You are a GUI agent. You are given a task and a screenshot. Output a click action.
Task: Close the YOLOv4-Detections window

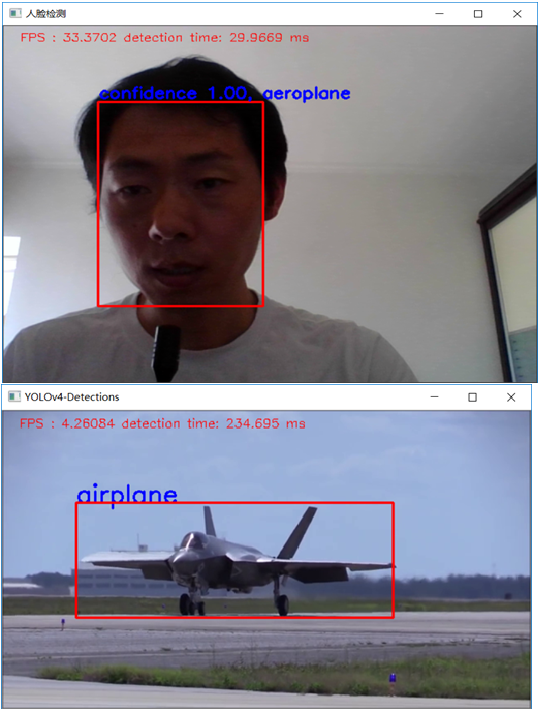(511, 397)
